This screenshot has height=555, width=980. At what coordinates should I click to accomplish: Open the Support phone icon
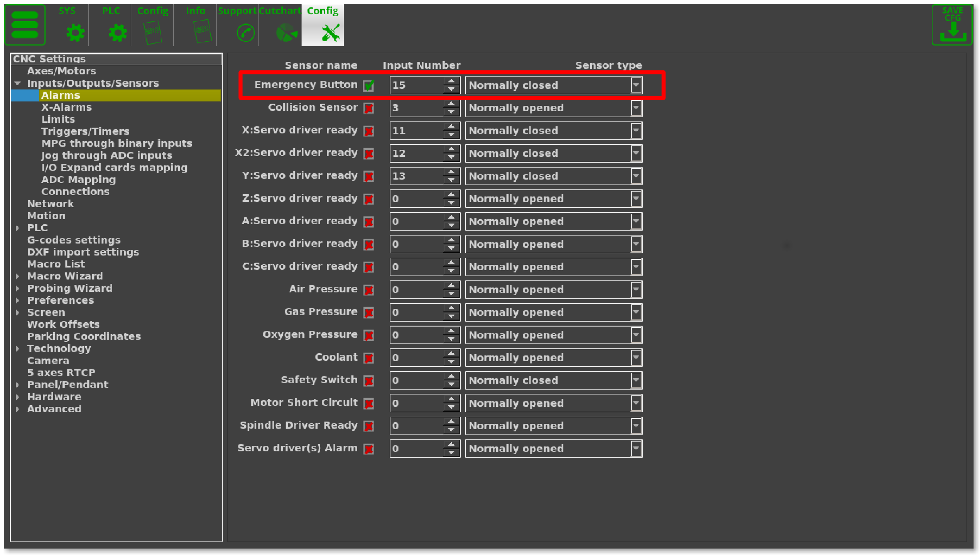tap(245, 33)
